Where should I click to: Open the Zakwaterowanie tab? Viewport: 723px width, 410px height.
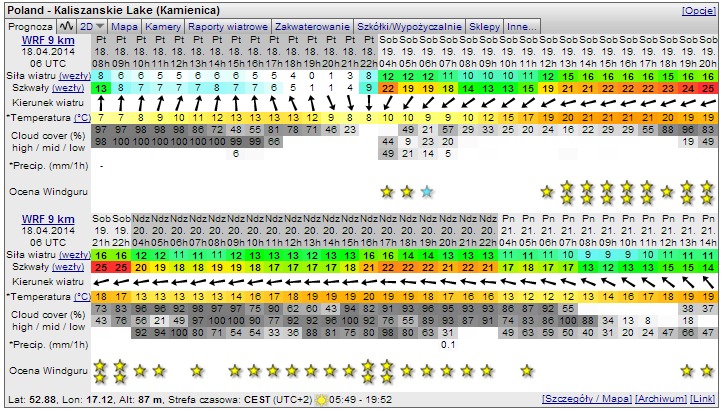[x=312, y=27]
